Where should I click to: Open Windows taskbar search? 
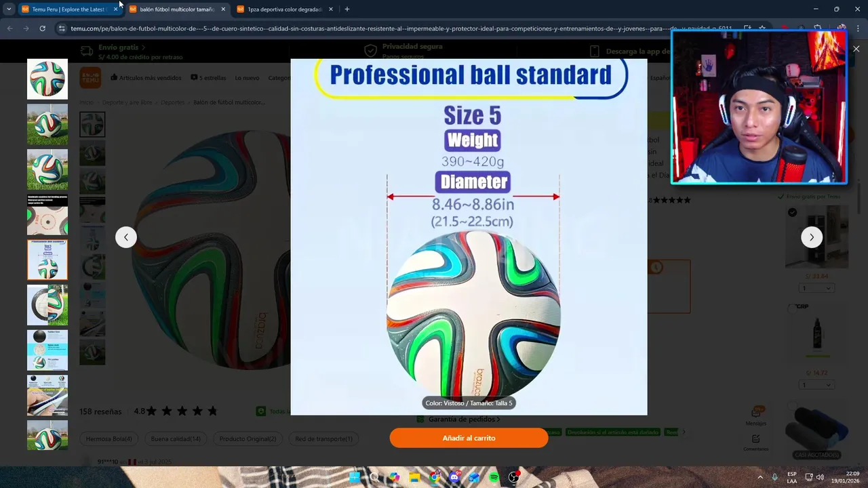pyautogui.click(x=374, y=477)
